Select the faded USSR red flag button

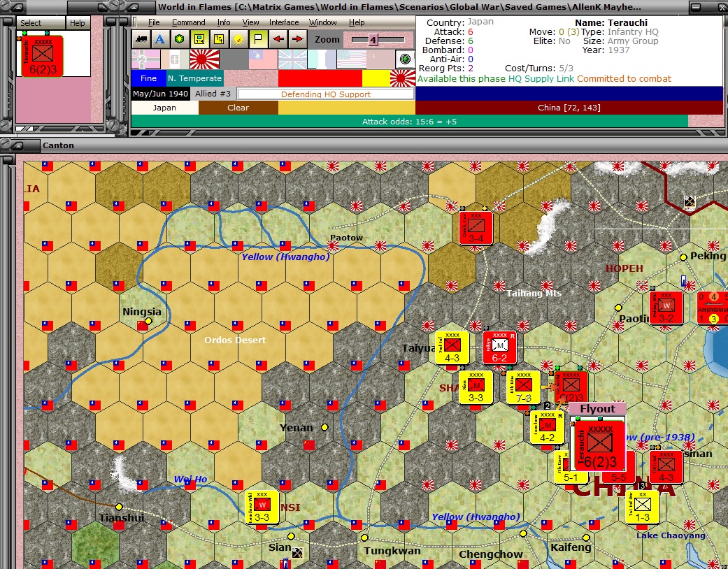(380, 59)
